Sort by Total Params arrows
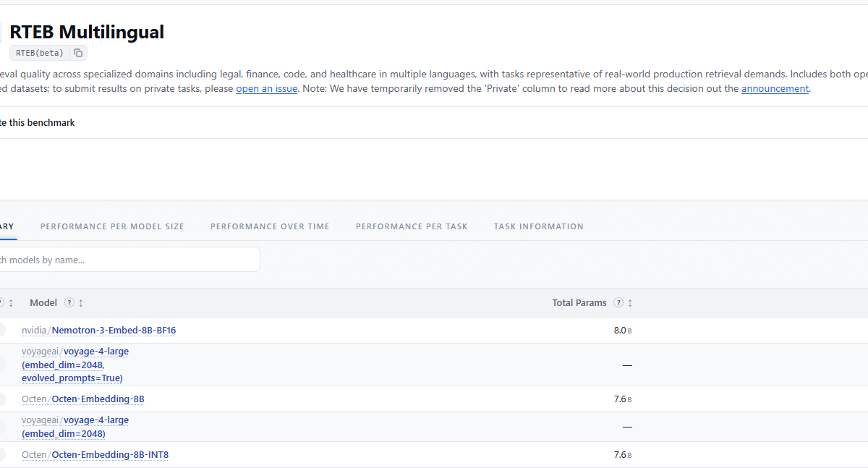The height and width of the screenshot is (468, 868). click(x=630, y=302)
